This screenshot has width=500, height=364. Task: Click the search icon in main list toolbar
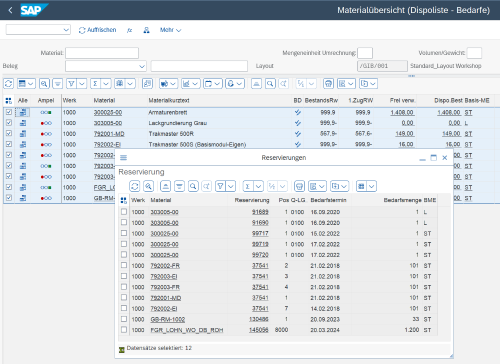pyautogui.click(x=270, y=83)
